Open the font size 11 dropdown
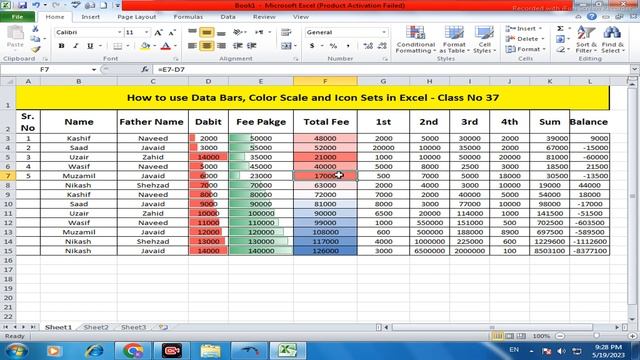The width and height of the screenshot is (640, 360). point(146,32)
